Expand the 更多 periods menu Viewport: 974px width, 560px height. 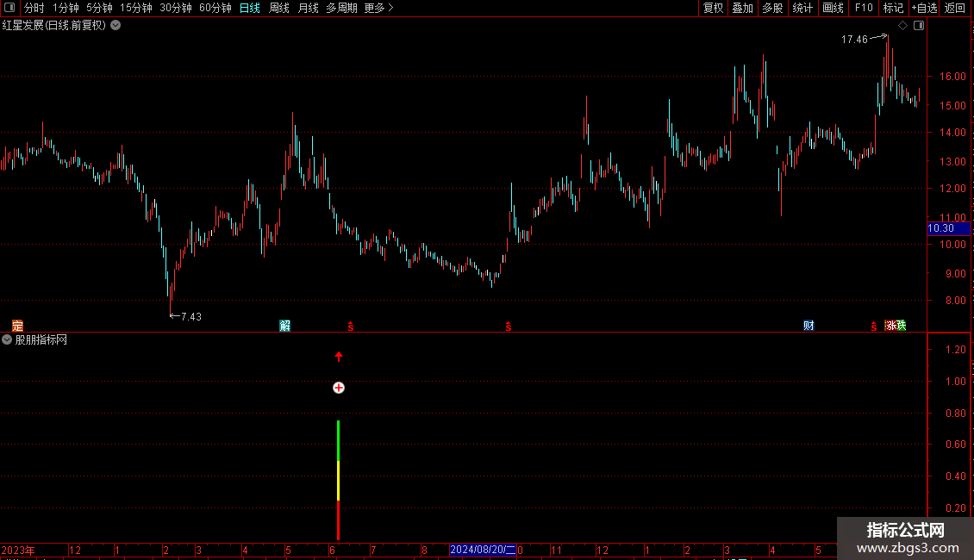tap(379, 8)
